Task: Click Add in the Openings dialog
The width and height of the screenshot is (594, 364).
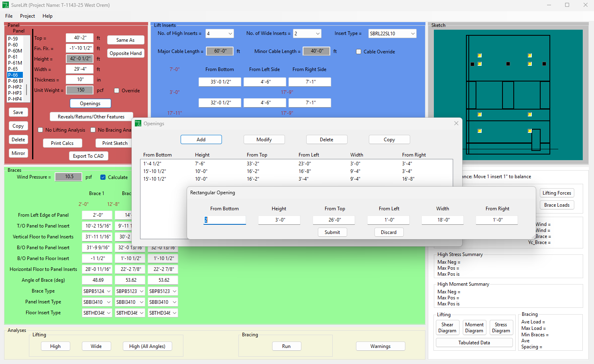Action: [x=201, y=140]
